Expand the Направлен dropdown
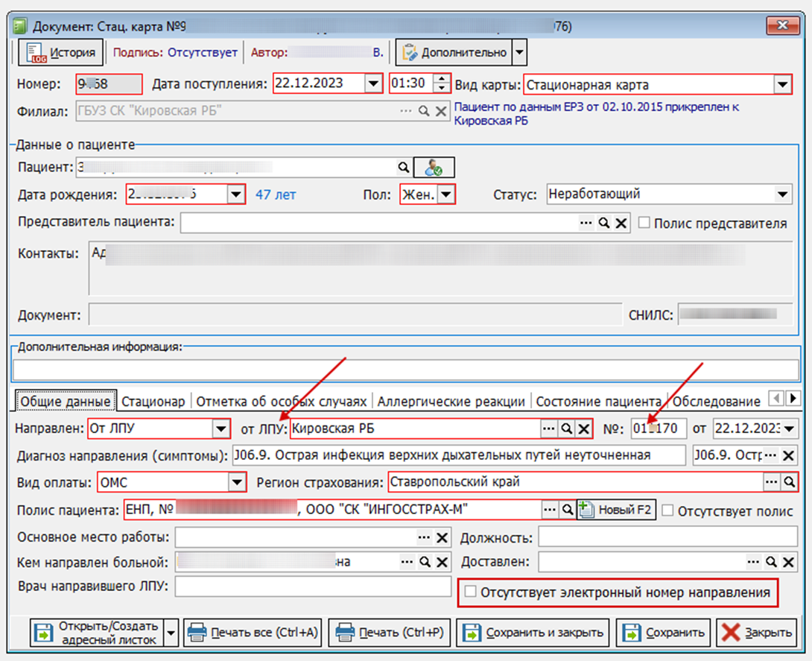 [x=221, y=429]
